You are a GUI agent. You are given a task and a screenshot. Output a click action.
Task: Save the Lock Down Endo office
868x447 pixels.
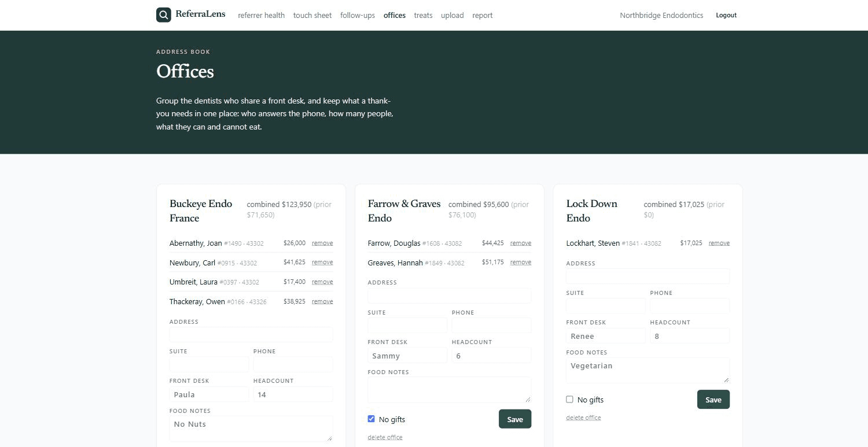coord(713,400)
